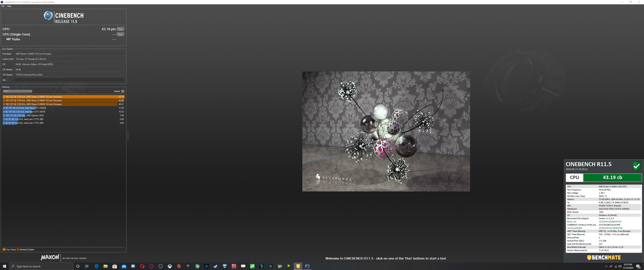
Task: Open the Windows Start menu
Action: [4, 266]
